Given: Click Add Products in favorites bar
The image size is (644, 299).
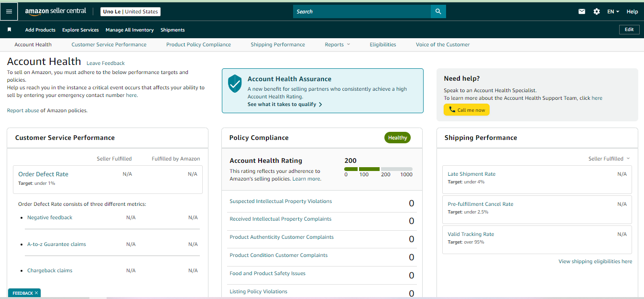Looking at the screenshot, I should tap(40, 30).
